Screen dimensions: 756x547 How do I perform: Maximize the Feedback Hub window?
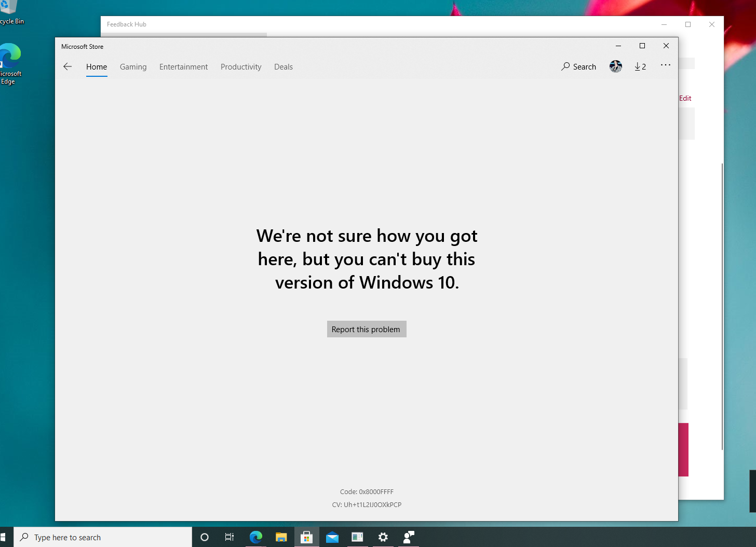tap(688, 24)
